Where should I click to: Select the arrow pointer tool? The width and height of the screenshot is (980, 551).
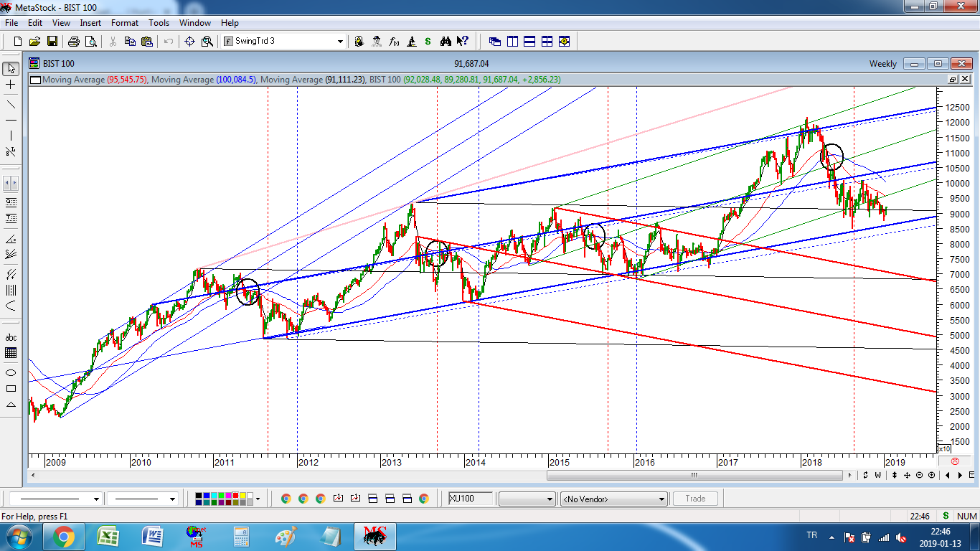[11, 69]
